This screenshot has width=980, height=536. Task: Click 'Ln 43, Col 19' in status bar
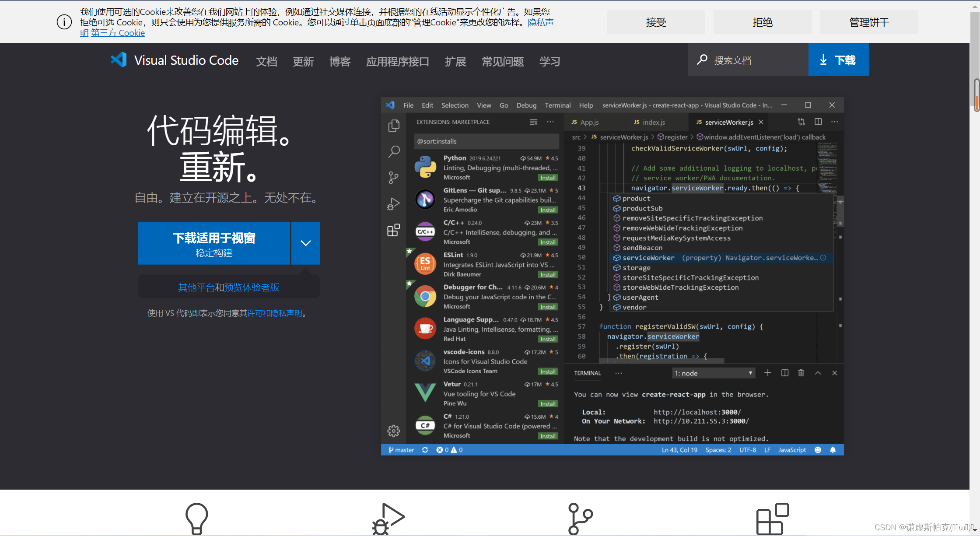click(x=679, y=450)
